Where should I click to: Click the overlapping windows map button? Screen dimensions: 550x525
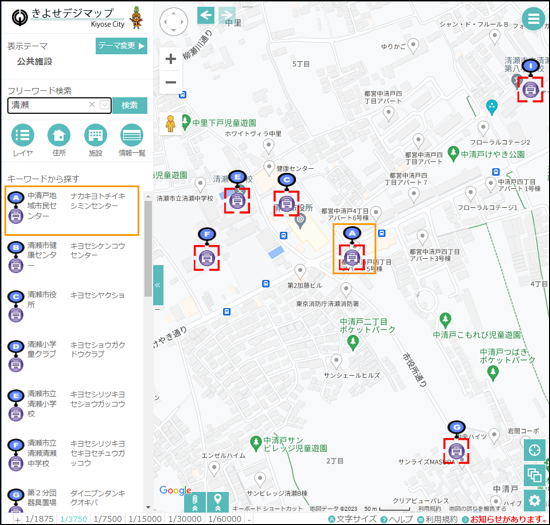pyautogui.click(x=534, y=475)
